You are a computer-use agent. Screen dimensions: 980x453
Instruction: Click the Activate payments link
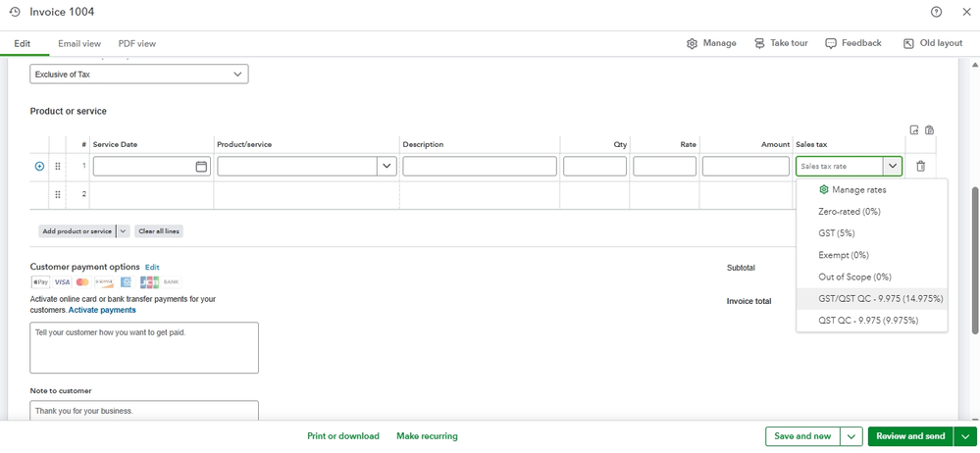(x=102, y=310)
